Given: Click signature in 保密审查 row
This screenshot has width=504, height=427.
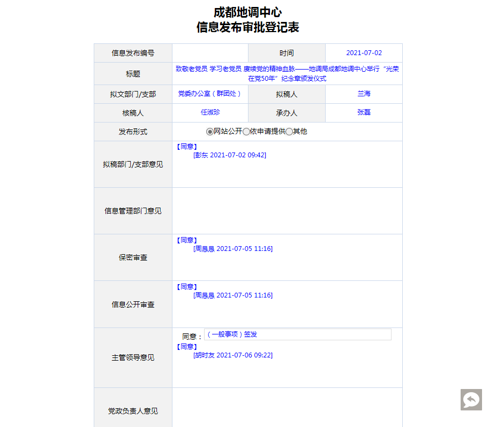Looking at the screenshot, I should pyautogui.click(x=233, y=249).
